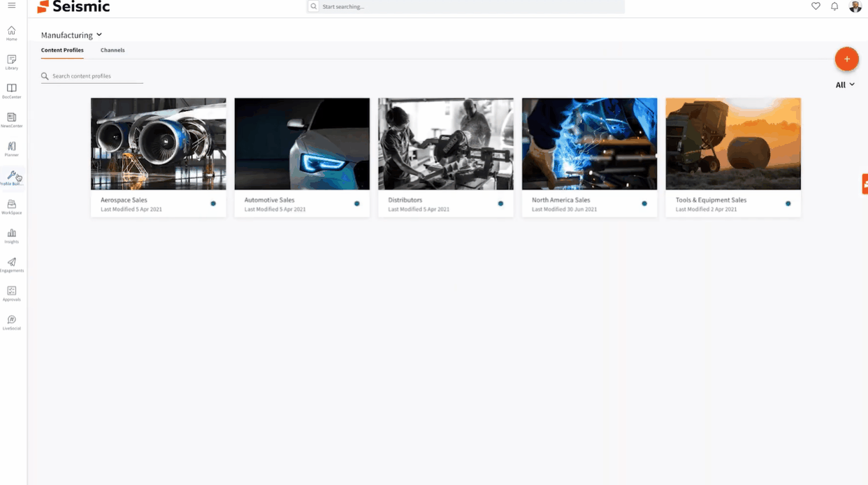868x485 pixels.
Task: Click the Start searching field
Action: [x=465, y=6]
